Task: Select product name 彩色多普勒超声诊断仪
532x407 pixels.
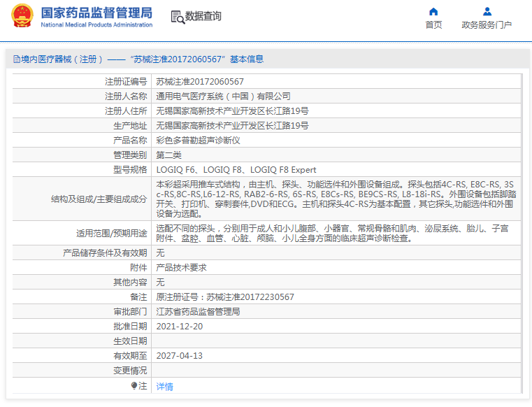Action: click(x=198, y=141)
